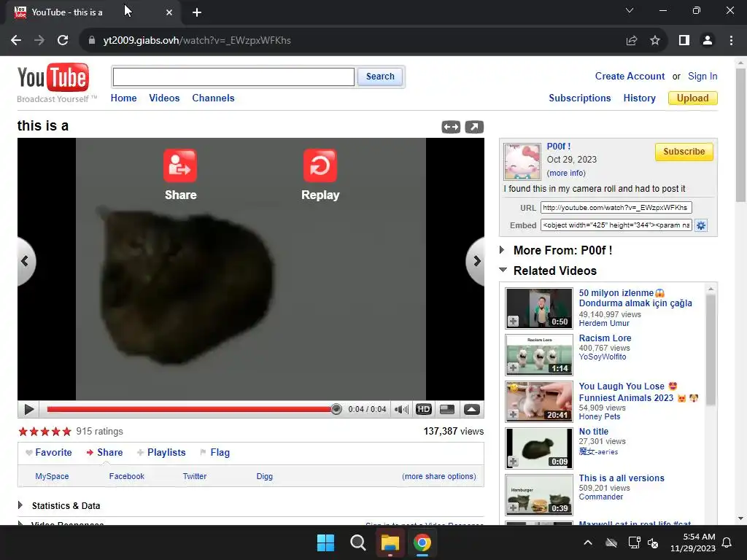
Task: Open This is a all versions video
Action: (x=622, y=478)
